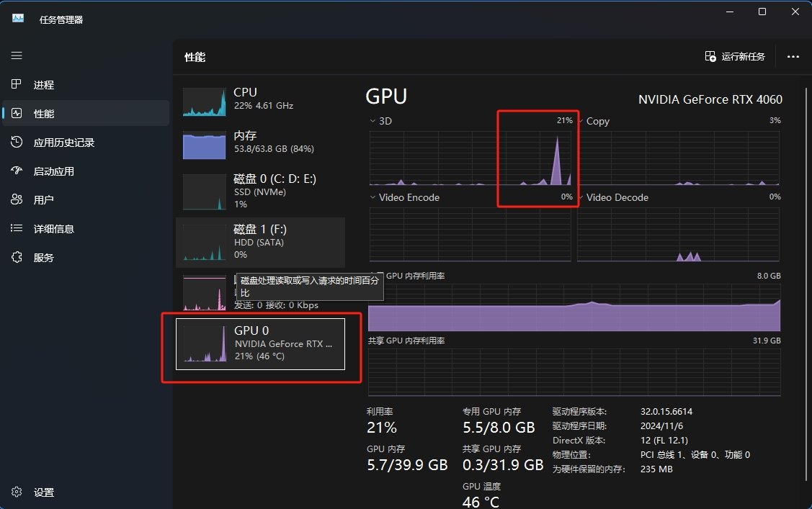Open 设置 (Settings) at bottom of sidebar
The height and width of the screenshot is (509, 812).
coord(16,492)
